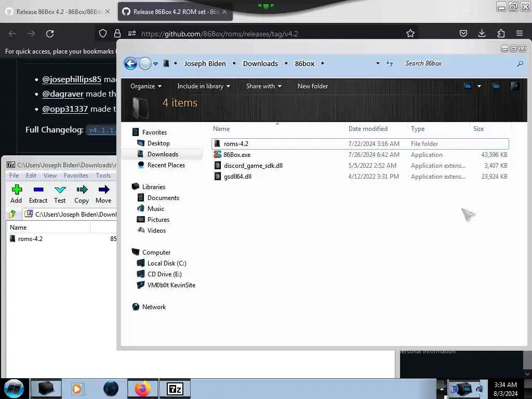Click the Downloads breadcrumb in address bar

click(x=260, y=63)
